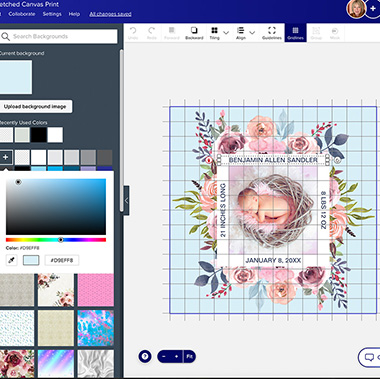The height and width of the screenshot is (379, 380).
Task: Select the dark rose floral background
Action: pos(16,363)
